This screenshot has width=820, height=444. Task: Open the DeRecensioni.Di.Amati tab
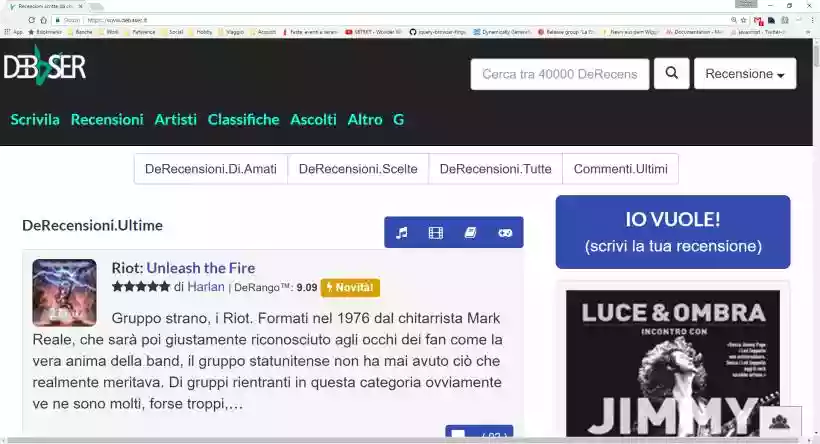211,169
